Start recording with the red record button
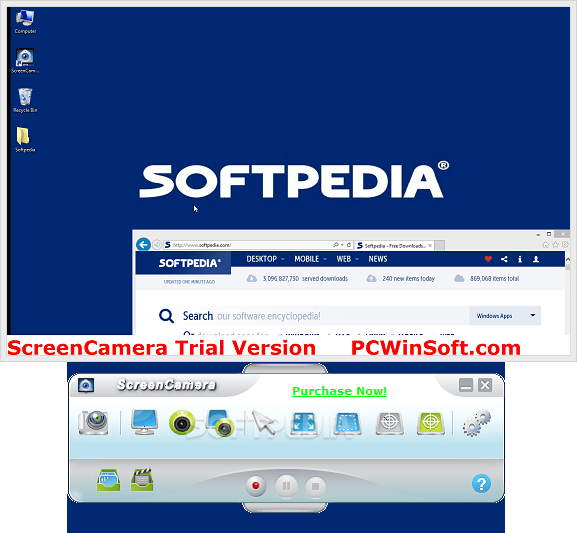Screen dimensions: 577x533 256,486
